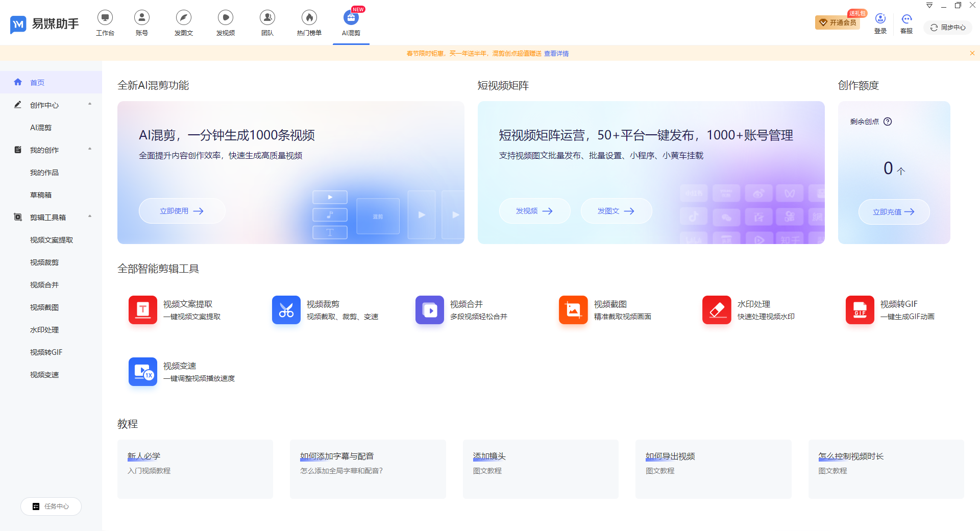Select the 水印处理 eraser icon
This screenshot has width=980, height=531.
[x=716, y=310]
